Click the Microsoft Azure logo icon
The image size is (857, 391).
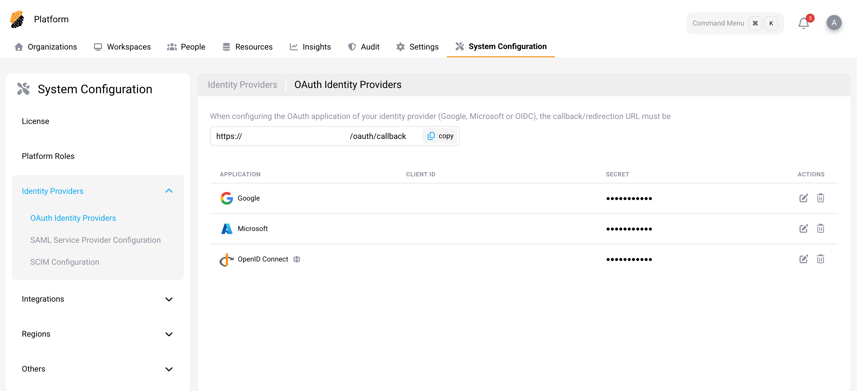coord(226,229)
